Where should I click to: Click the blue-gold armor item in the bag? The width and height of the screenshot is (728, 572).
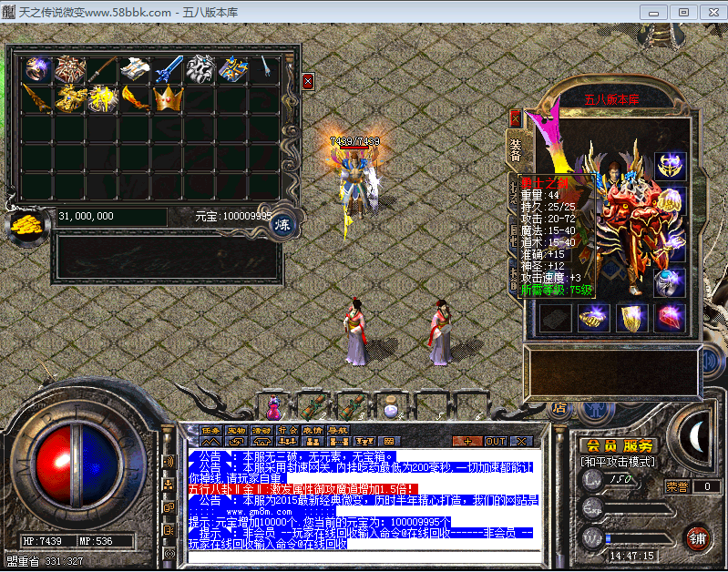(x=233, y=69)
